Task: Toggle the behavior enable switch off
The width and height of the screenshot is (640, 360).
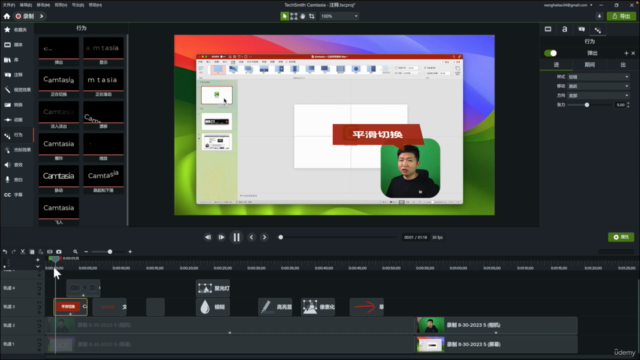Action: coord(550,53)
